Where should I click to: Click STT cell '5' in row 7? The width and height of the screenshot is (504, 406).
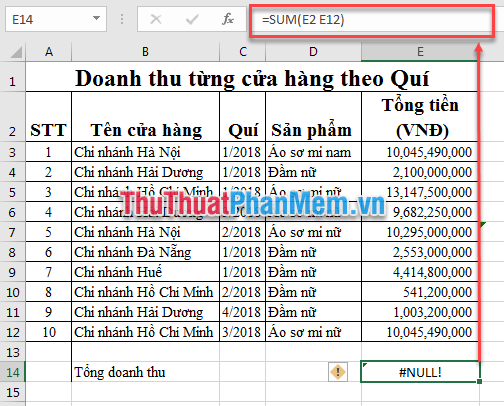pos(49,232)
